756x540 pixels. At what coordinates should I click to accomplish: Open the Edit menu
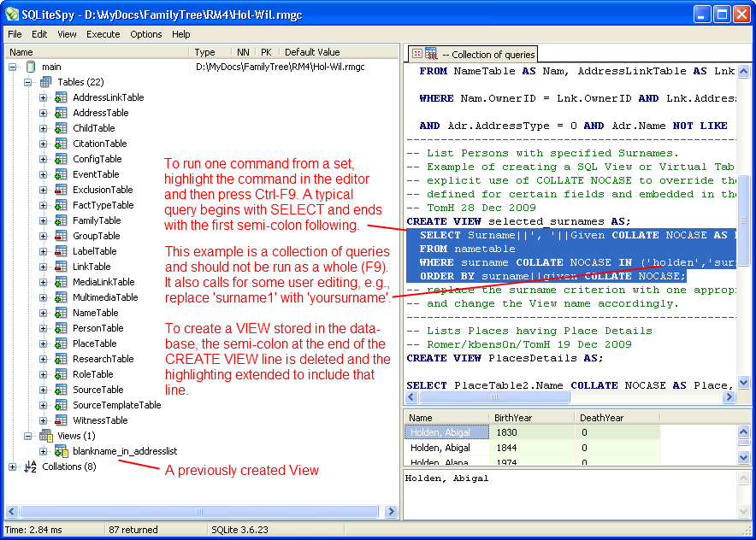tap(39, 34)
